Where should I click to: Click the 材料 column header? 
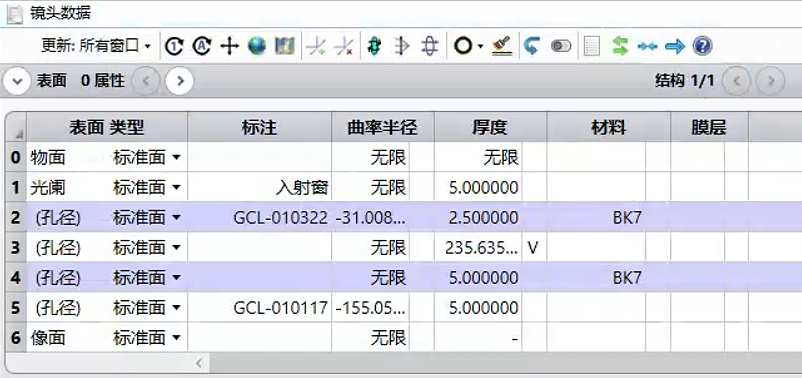point(608,127)
